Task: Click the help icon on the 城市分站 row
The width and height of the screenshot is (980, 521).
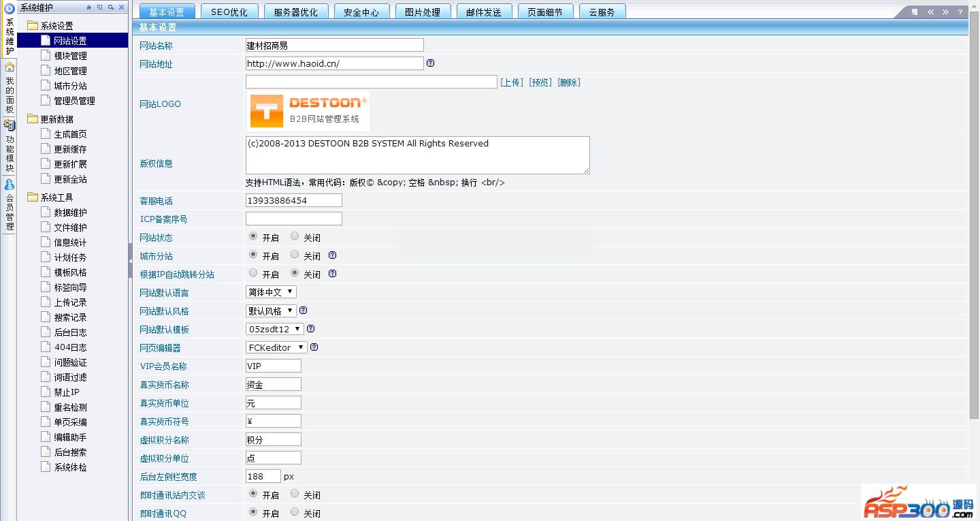Action: click(333, 255)
